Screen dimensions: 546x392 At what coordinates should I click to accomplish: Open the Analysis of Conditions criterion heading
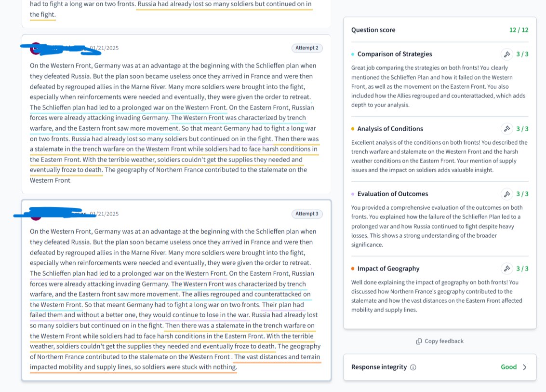(x=390, y=129)
